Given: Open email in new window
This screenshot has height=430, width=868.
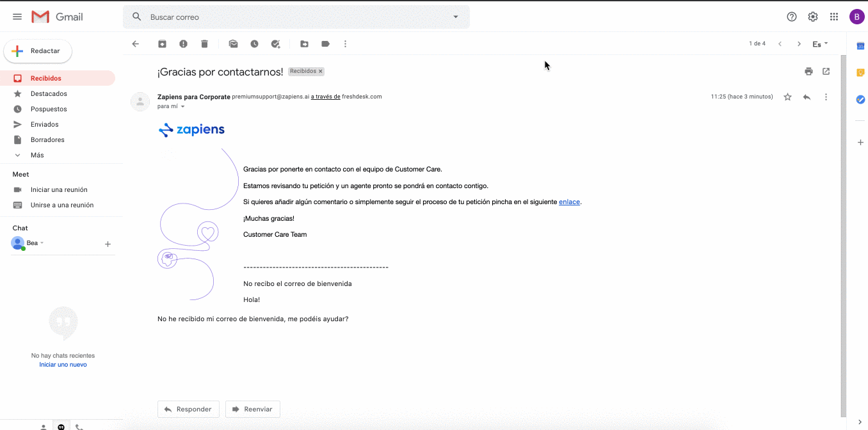Looking at the screenshot, I should 826,72.
